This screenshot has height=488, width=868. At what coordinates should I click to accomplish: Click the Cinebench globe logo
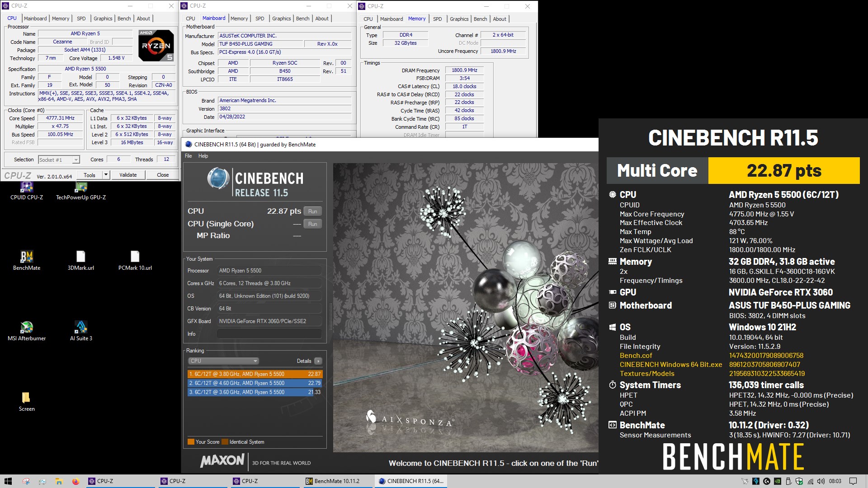pos(218,178)
